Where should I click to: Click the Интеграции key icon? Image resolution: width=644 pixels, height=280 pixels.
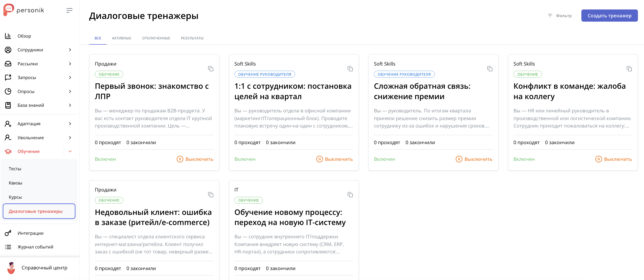8,233
